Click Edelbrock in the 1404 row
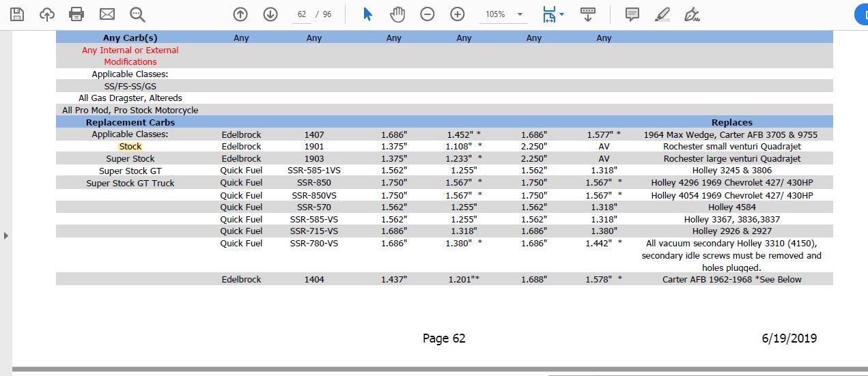868x376 pixels. pos(241,279)
